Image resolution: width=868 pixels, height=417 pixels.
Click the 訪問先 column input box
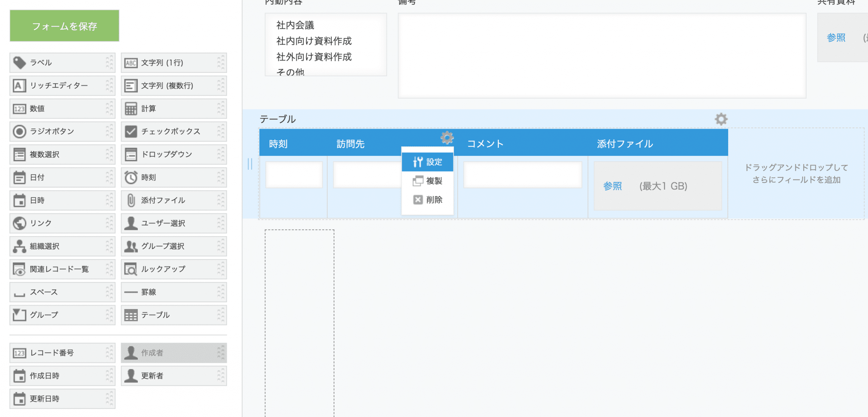[367, 174]
